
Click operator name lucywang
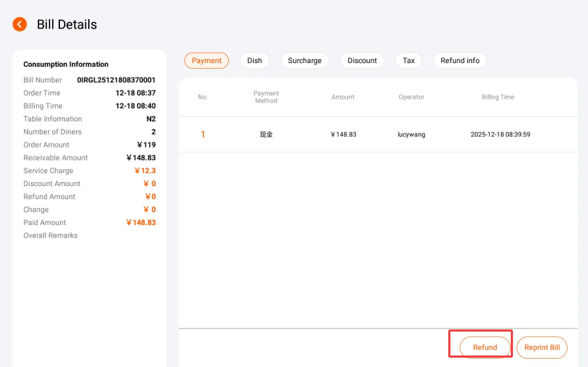[411, 134]
